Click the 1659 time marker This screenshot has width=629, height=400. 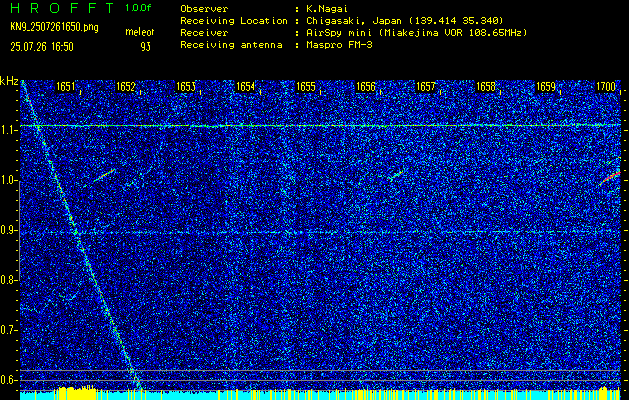[546, 87]
